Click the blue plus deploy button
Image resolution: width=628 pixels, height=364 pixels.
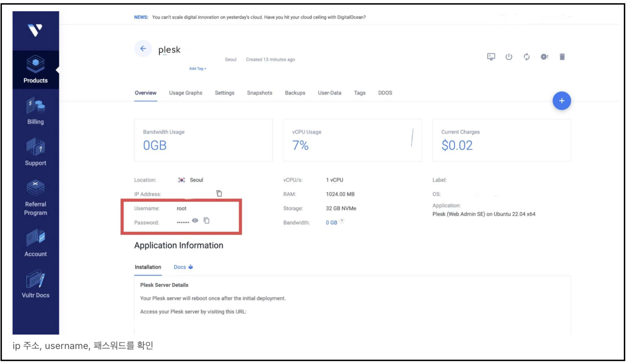tap(561, 101)
